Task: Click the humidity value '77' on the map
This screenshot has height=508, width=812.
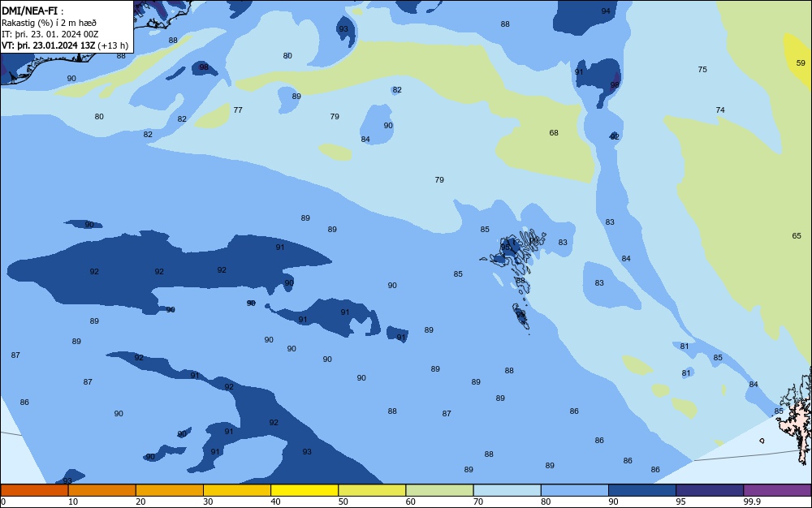Action: [238, 110]
